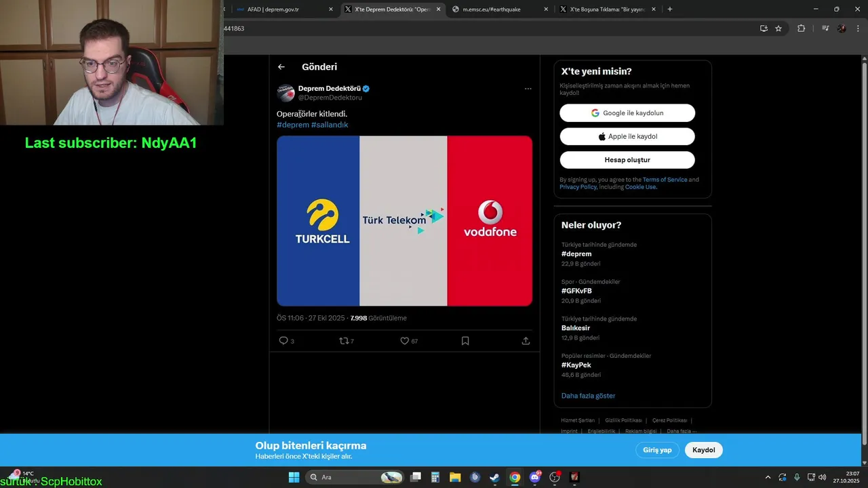This screenshot has height=488, width=868.
Task: Open Gizlilik Politikası footer link
Action: tap(623, 420)
